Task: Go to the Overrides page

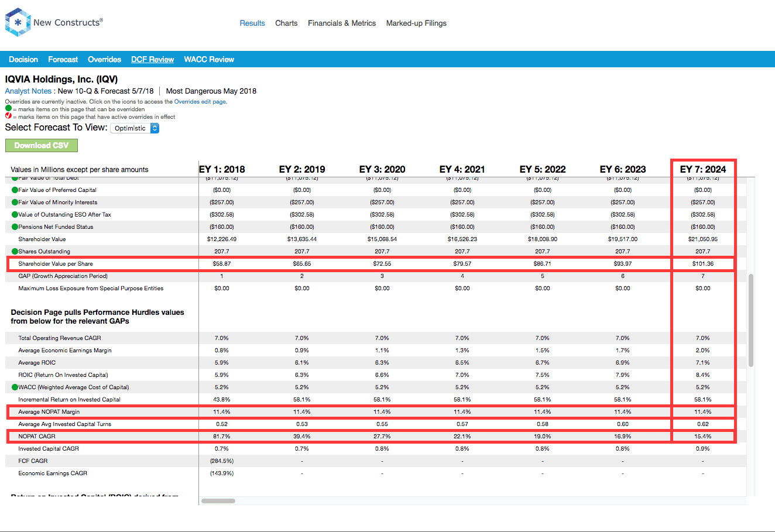Action: [x=104, y=59]
